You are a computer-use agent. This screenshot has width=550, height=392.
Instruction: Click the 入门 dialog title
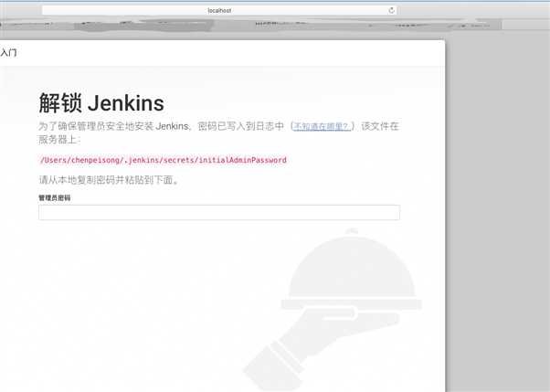8,53
